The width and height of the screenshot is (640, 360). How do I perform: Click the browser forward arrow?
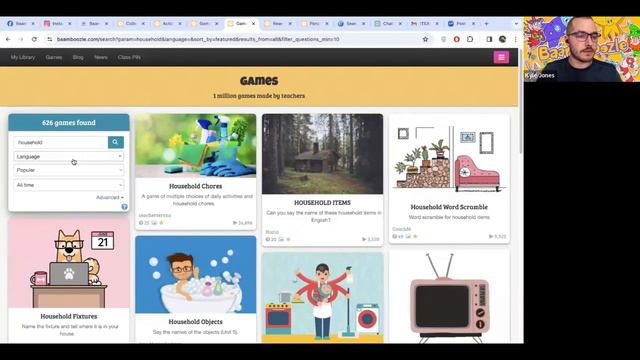21,39
